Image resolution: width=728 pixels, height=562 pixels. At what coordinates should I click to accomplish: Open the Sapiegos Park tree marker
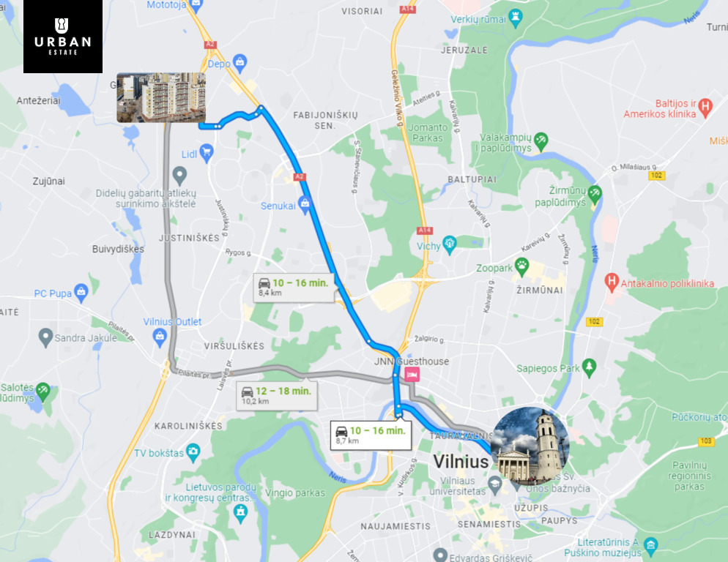pos(589,367)
